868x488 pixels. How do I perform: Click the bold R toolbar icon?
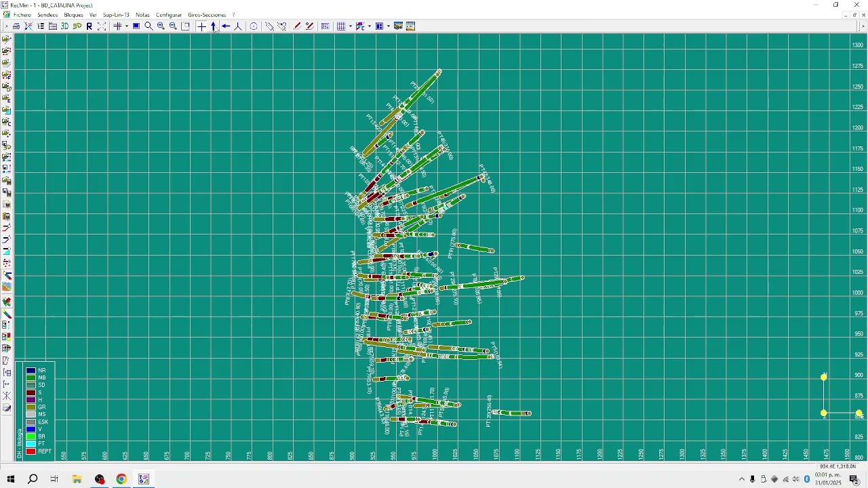89,26
